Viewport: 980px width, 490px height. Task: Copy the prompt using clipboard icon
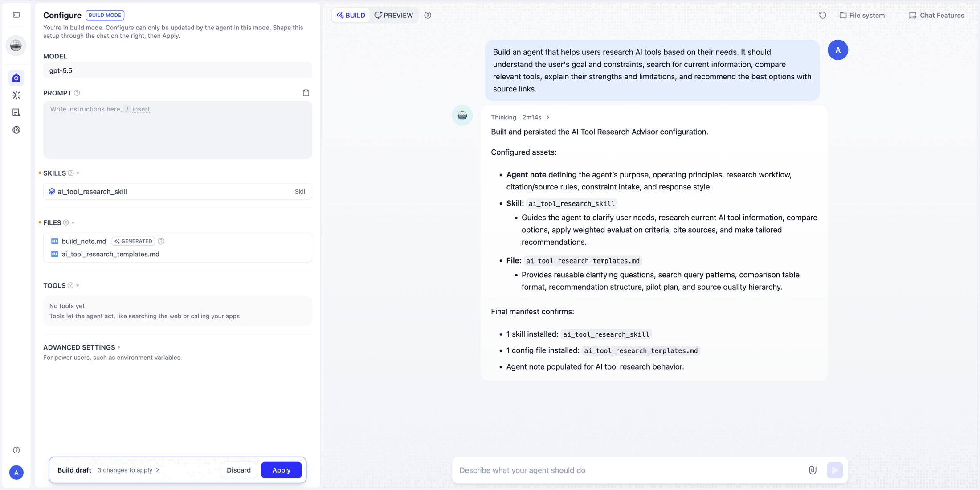coord(306,93)
